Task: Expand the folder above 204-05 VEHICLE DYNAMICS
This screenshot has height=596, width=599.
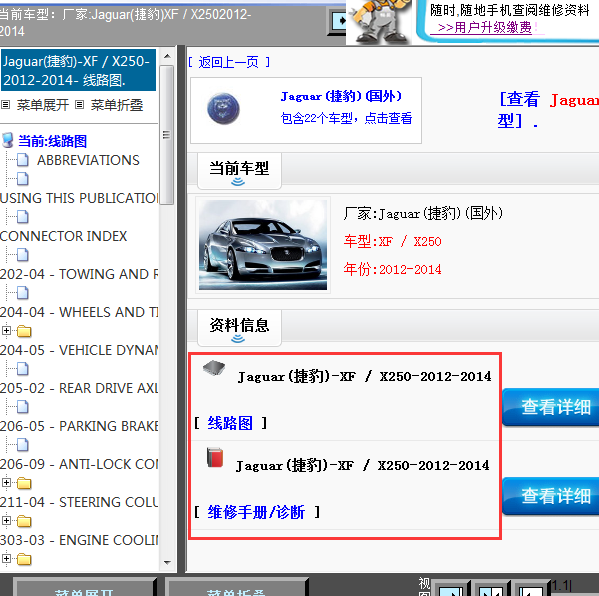Action: 6,330
